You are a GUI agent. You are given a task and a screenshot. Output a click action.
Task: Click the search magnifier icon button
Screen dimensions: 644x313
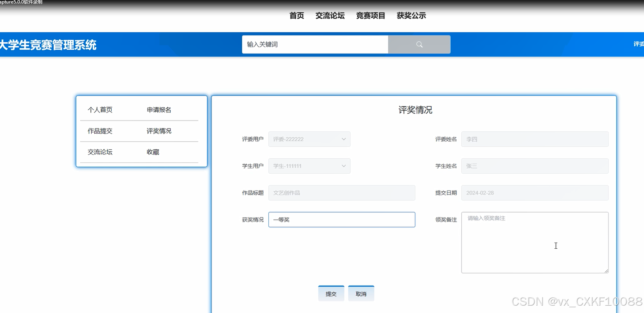point(419,44)
